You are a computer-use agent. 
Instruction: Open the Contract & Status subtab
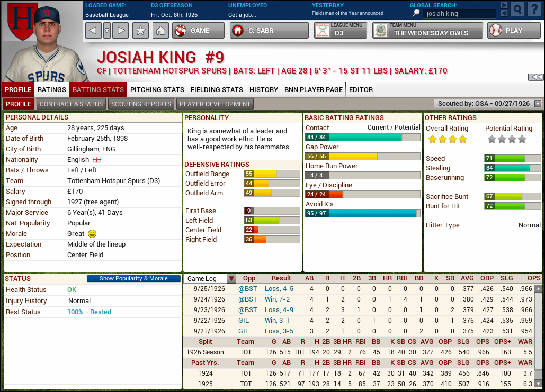tap(72, 104)
